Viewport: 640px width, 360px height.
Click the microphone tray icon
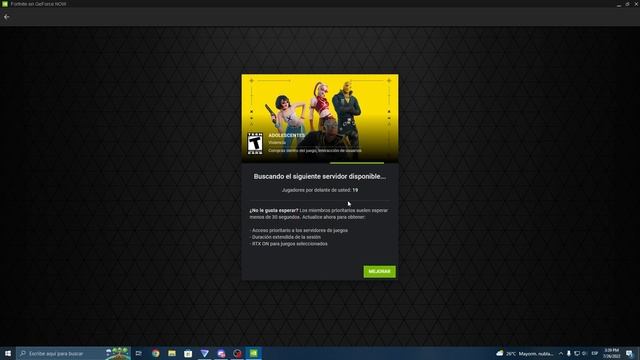(569, 353)
